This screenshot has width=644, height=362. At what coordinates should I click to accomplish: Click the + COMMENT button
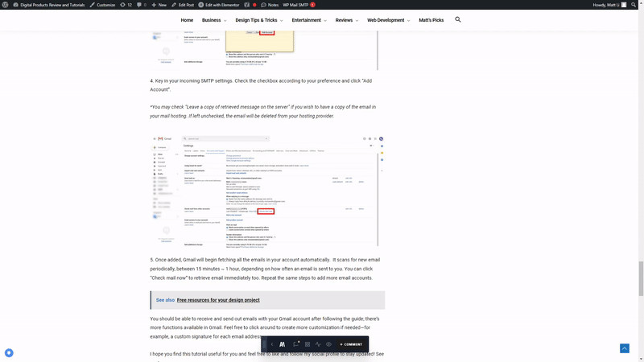click(x=351, y=344)
